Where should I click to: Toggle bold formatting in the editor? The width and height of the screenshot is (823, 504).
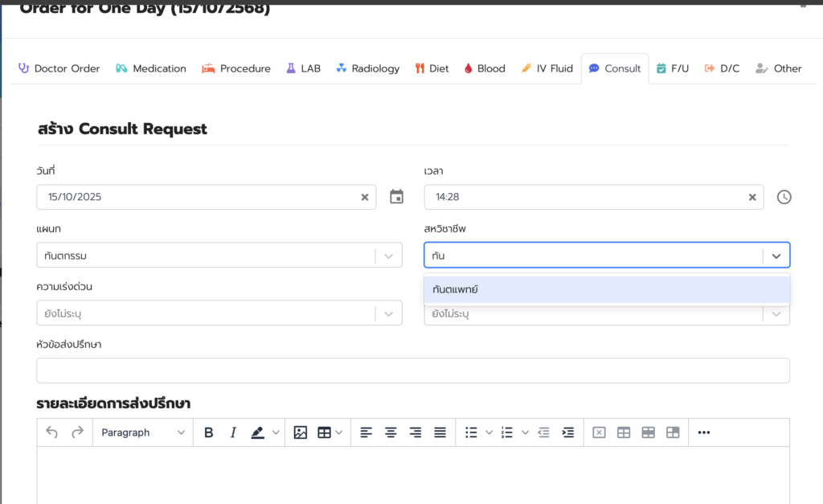coord(209,432)
